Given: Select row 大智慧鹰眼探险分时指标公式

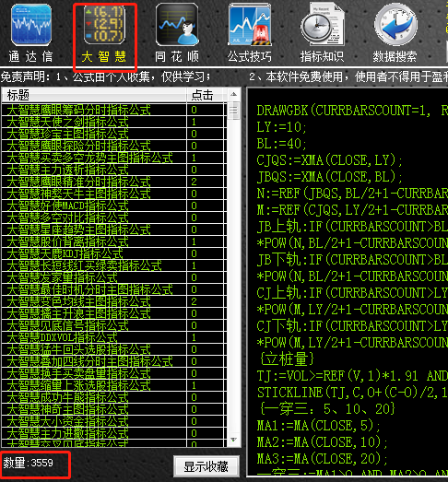Looking at the screenshot, I should [x=113, y=146].
